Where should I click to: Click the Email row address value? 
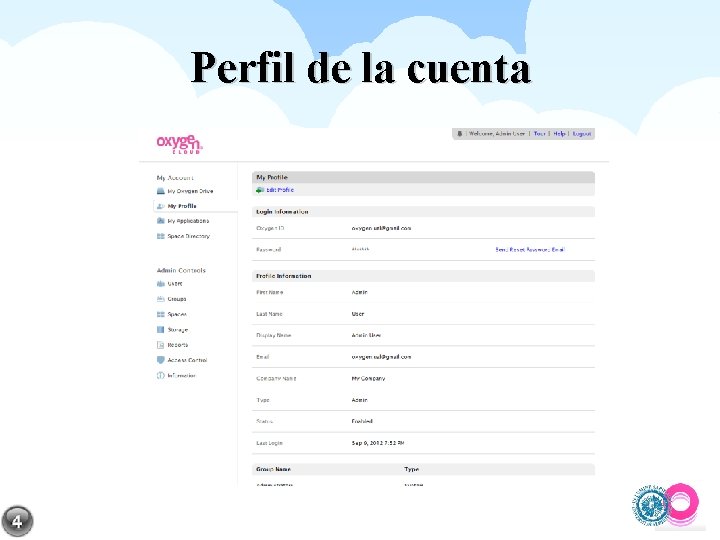[x=381, y=357]
